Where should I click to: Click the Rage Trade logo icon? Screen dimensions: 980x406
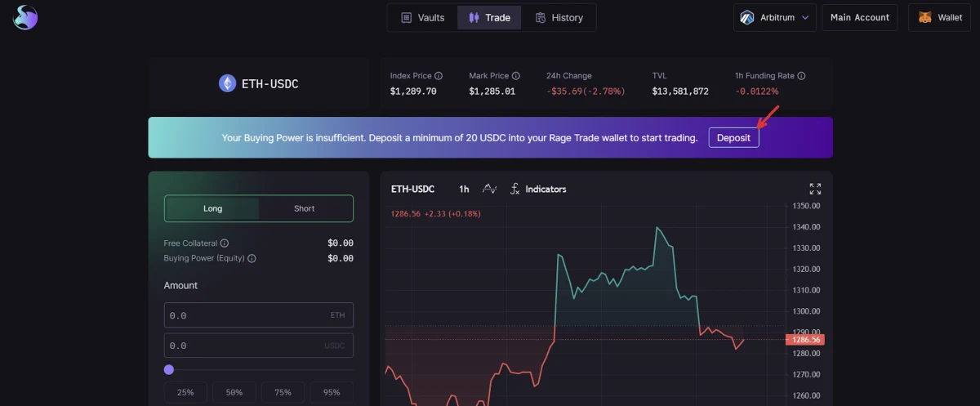[25, 17]
